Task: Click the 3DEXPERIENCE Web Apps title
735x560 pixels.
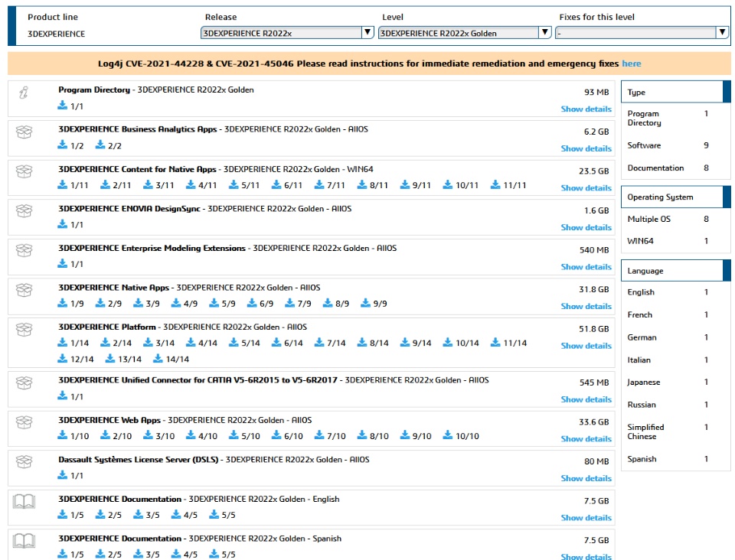Action: pos(109,420)
